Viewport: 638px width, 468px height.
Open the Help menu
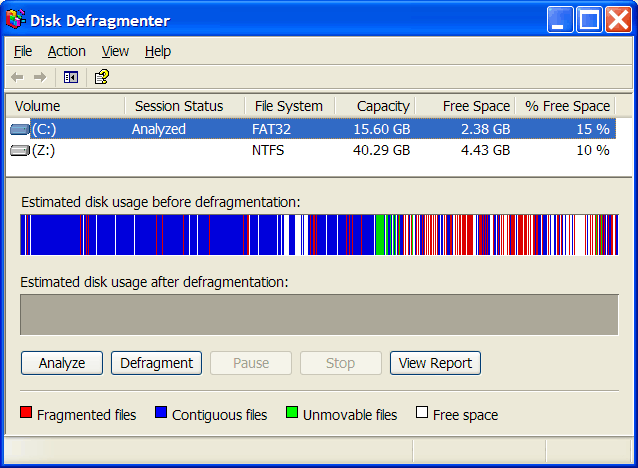158,51
